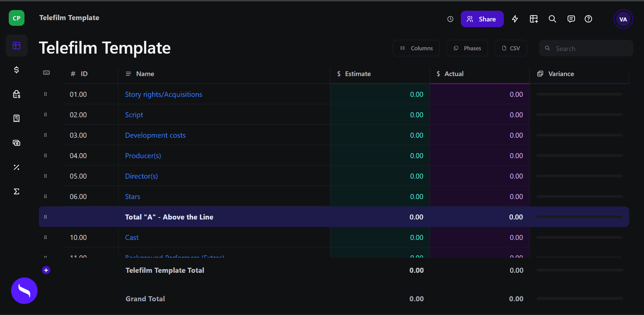Open the table export icon in header

534,19
